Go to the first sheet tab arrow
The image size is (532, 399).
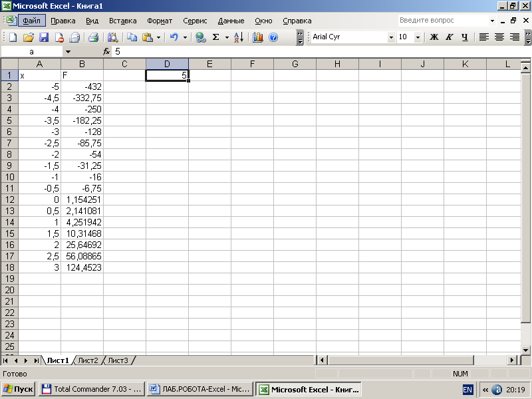5,360
